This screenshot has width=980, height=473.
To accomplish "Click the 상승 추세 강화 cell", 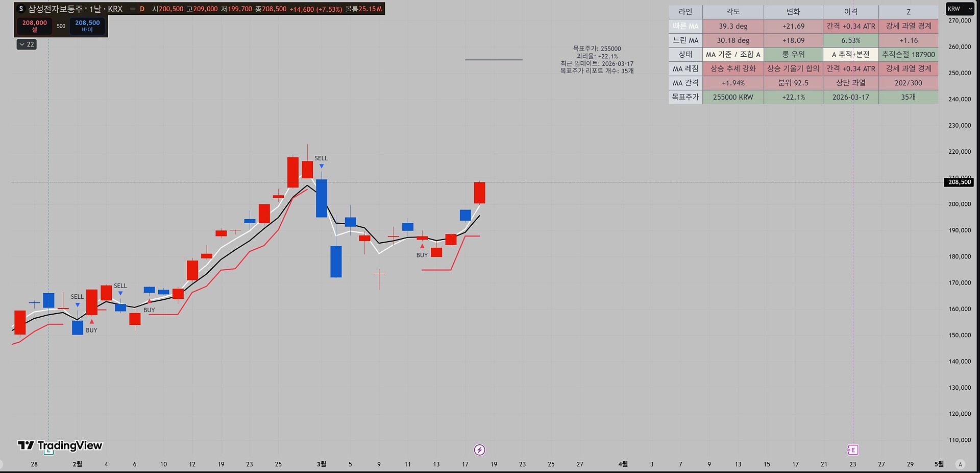I will point(733,68).
